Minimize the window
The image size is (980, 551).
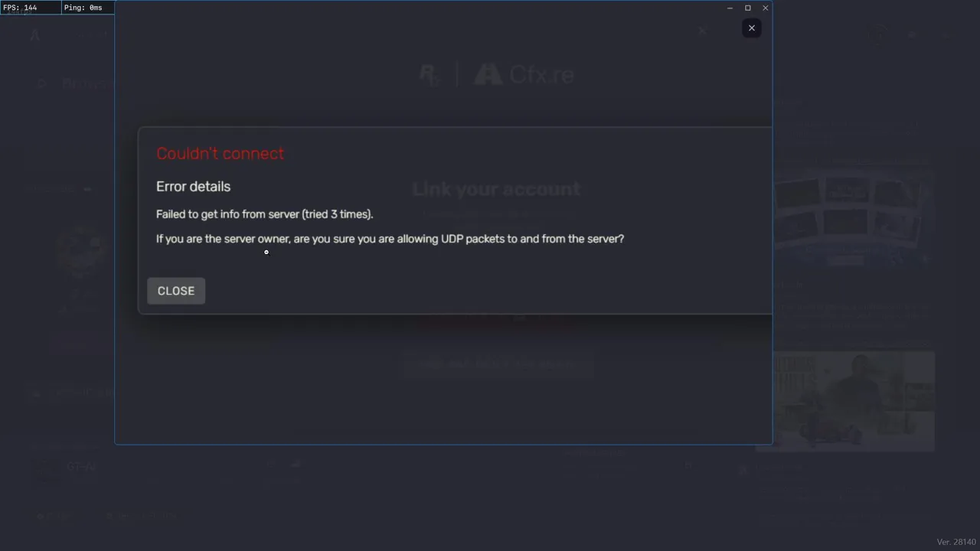point(730,8)
